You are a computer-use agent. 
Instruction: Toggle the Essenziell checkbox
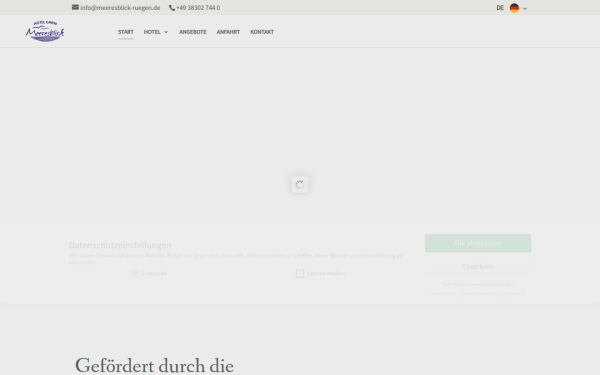coord(135,273)
